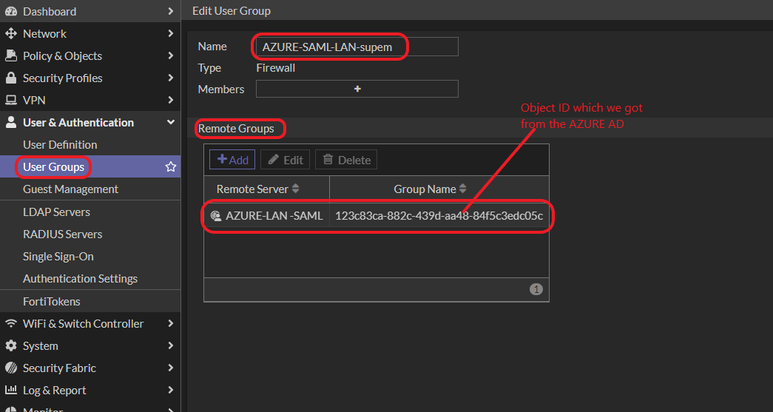773x412 pixels.
Task: Expand WiFi & Switch Controller chevron
Action: (x=170, y=323)
